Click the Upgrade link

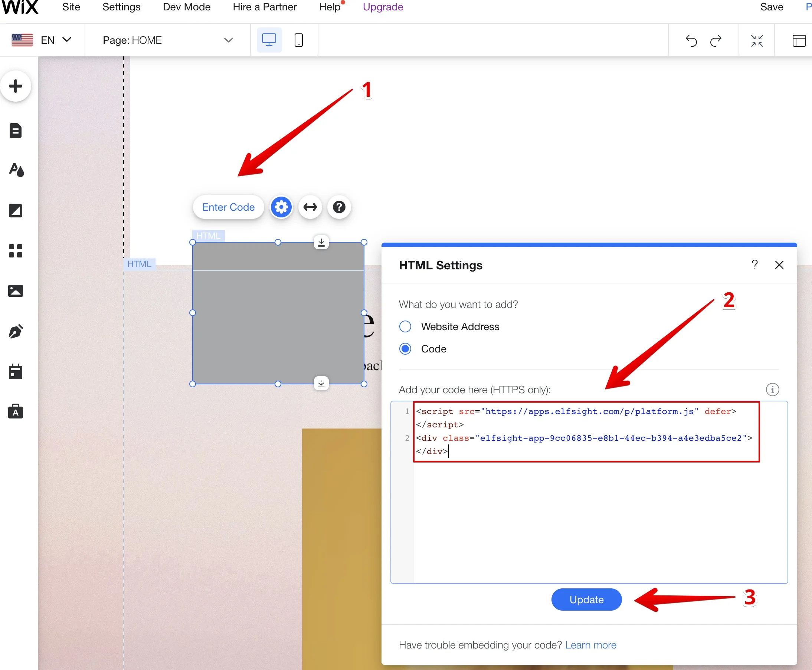pyautogui.click(x=383, y=7)
